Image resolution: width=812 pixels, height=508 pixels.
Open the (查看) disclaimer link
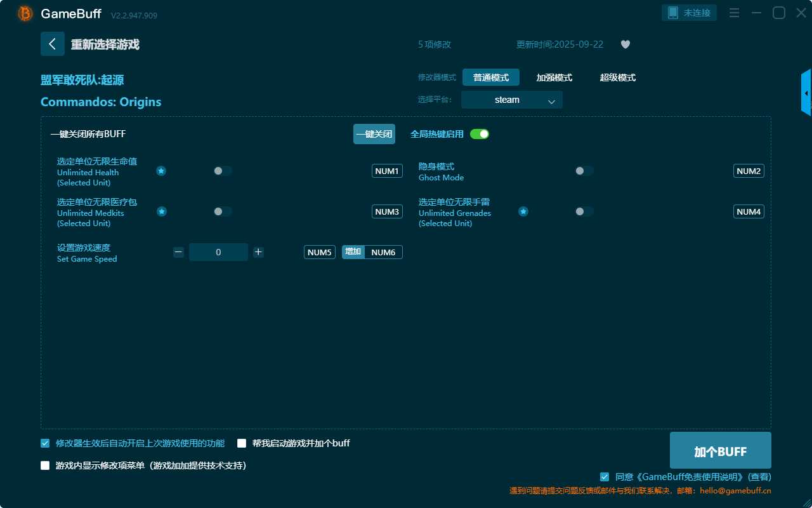click(759, 477)
